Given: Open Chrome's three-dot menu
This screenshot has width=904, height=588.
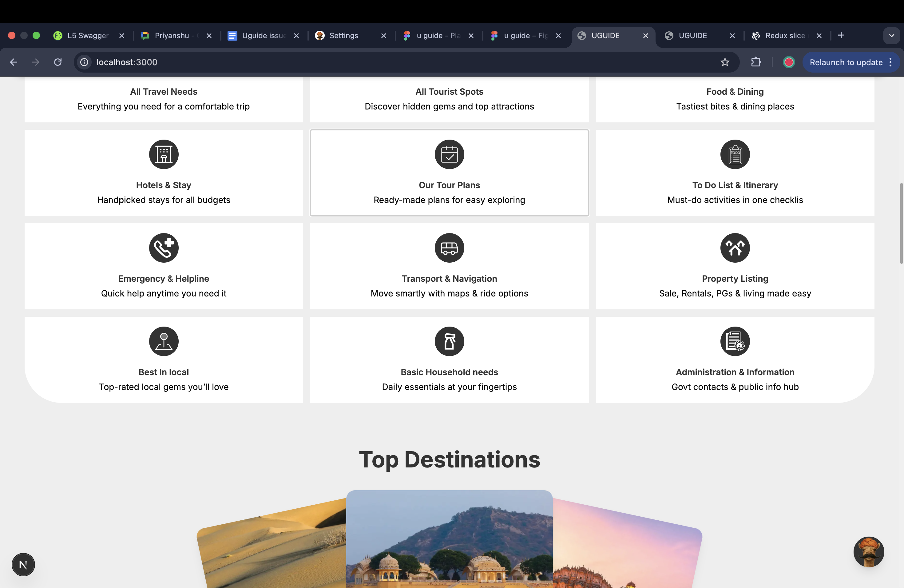Looking at the screenshot, I should click(x=891, y=62).
